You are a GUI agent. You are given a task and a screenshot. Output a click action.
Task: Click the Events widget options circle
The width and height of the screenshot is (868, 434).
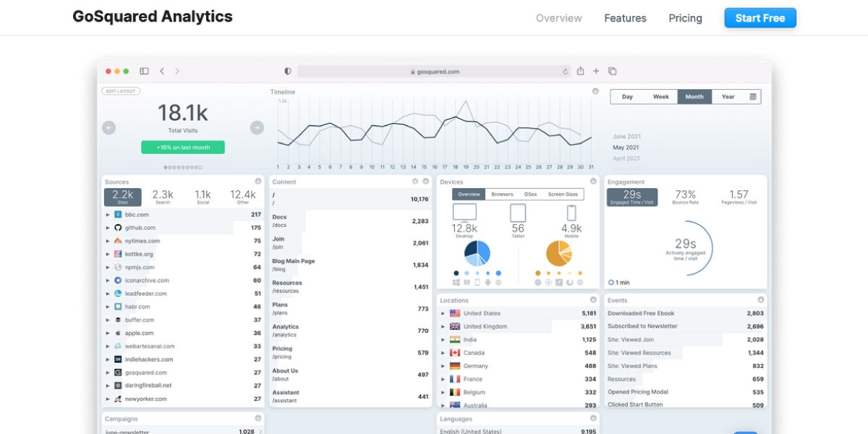760,299
